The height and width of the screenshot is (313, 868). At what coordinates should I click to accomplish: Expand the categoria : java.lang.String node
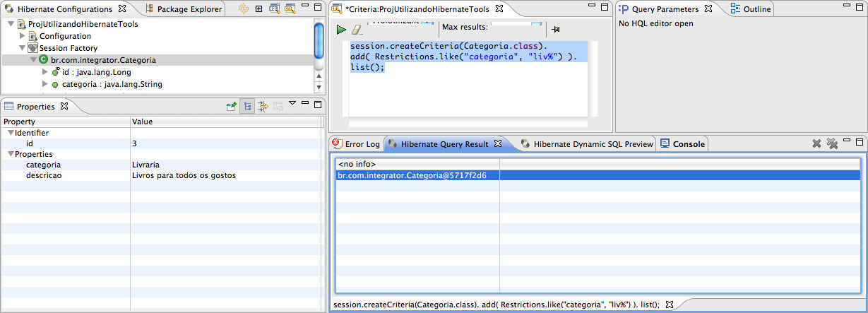pyautogui.click(x=44, y=84)
